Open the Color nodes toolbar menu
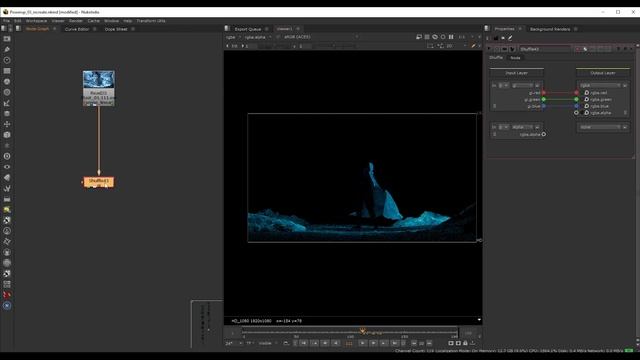This screenshot has width=640, height=360. (7, 82)
